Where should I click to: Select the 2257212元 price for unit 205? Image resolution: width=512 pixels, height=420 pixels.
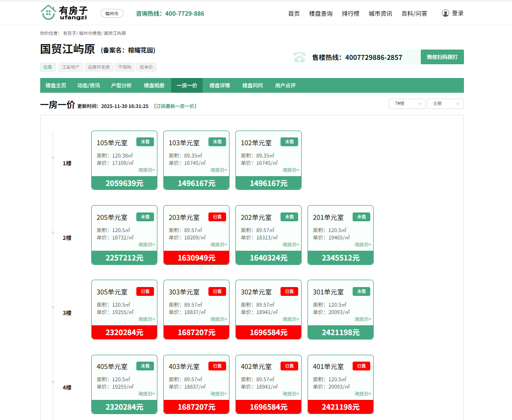coord(124,258)
